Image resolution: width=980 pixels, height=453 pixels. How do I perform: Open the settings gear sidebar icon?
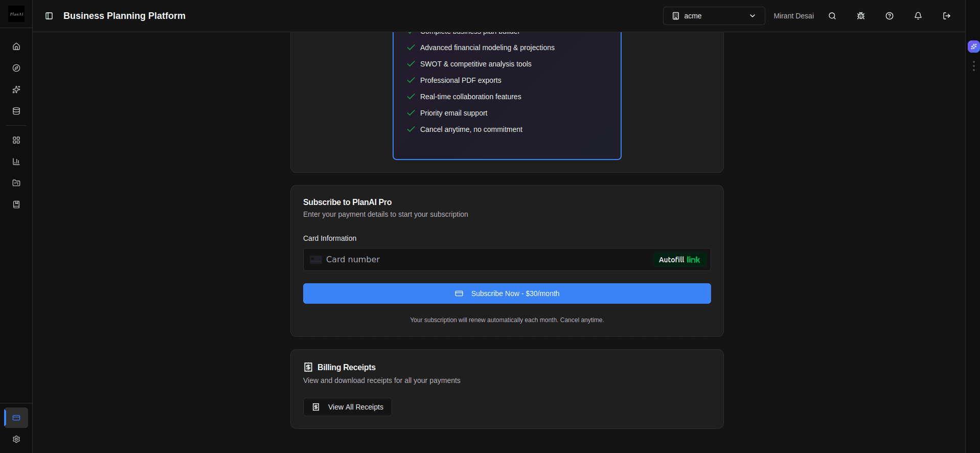coord(16,439)
